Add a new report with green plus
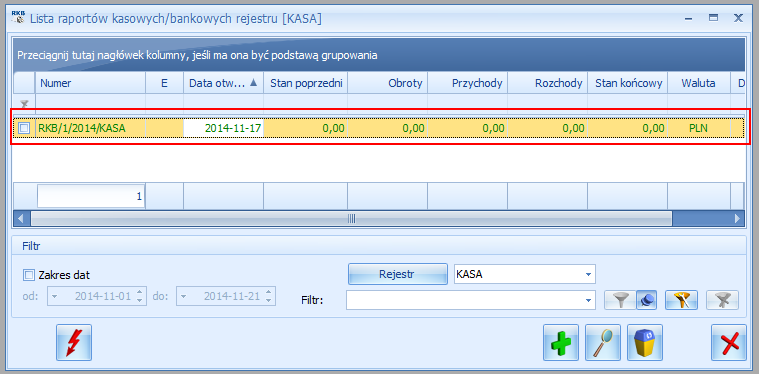The height and width of the screenshot is (374, 759). tap(561, 343)
